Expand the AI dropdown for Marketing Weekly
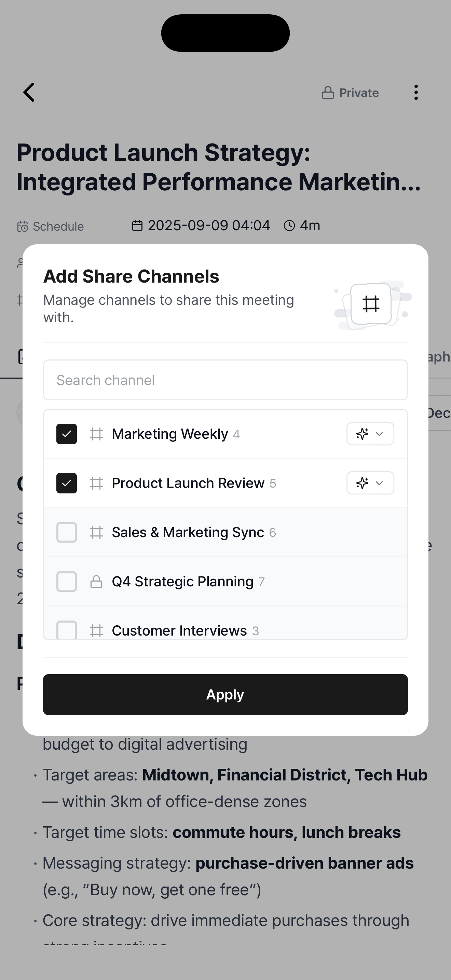451x980 pixels. coord(370,434)
